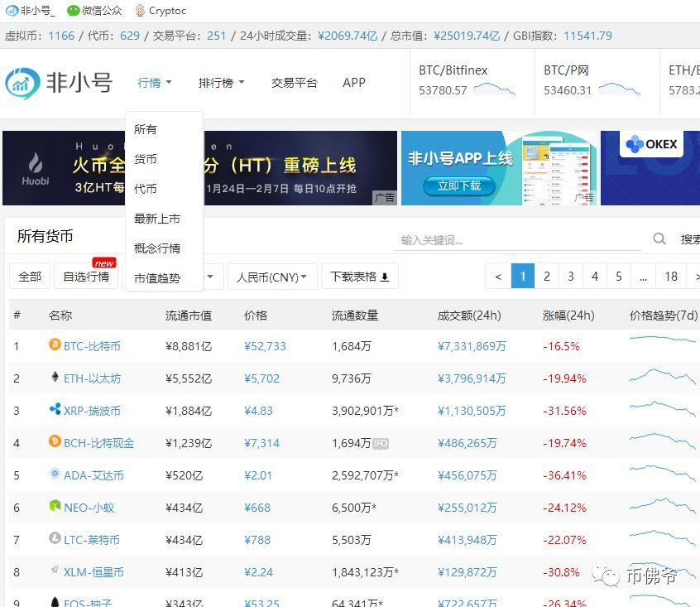The height and width of the screenshot is (607, 700).
Task: Click the 非小号 site logo
Action: (x=59, y=83)
